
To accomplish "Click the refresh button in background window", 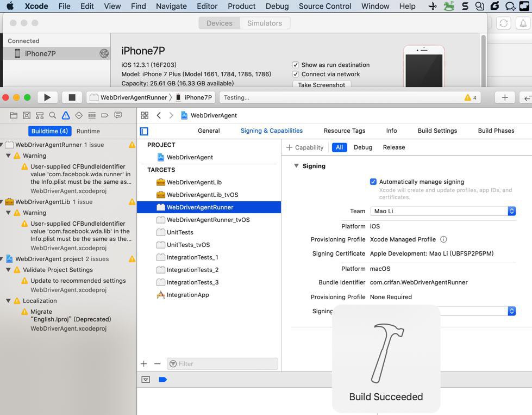I will pos(504,23).
